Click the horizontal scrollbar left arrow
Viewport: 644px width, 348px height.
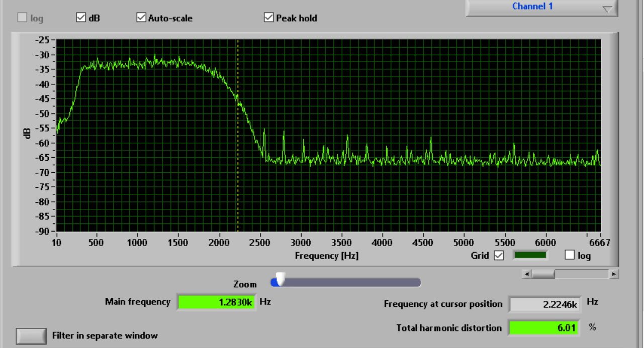pos(526,274)
